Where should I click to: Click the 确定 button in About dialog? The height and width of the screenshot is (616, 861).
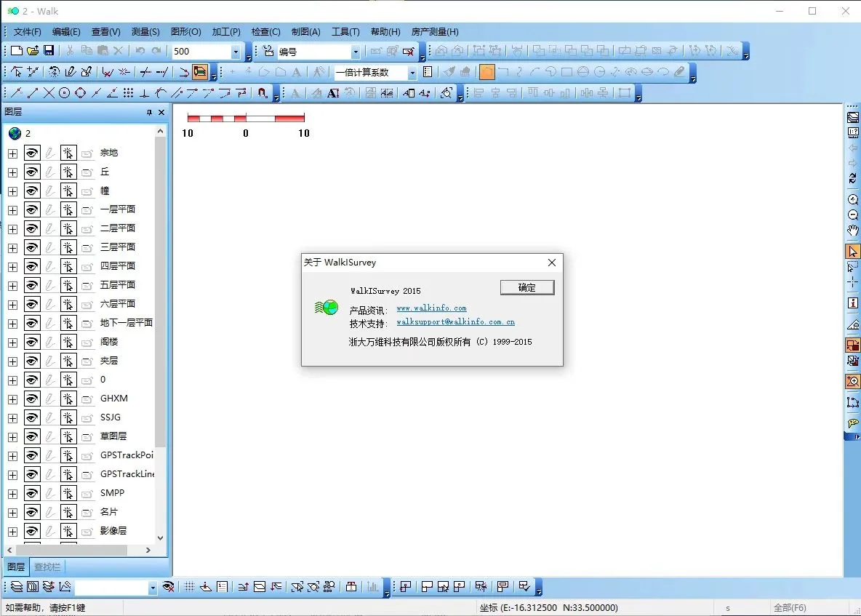tap(527, 287)
